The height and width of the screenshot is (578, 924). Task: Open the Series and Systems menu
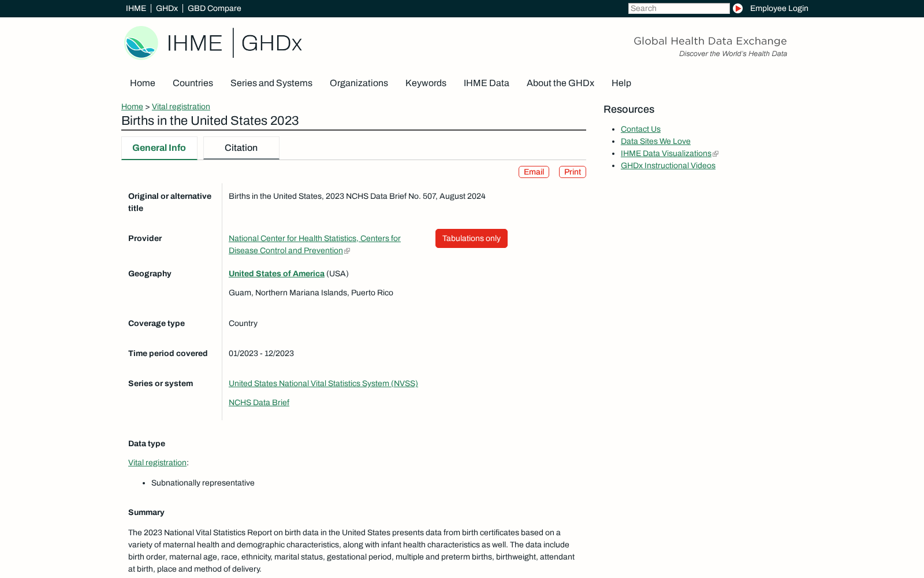(271, 83)
